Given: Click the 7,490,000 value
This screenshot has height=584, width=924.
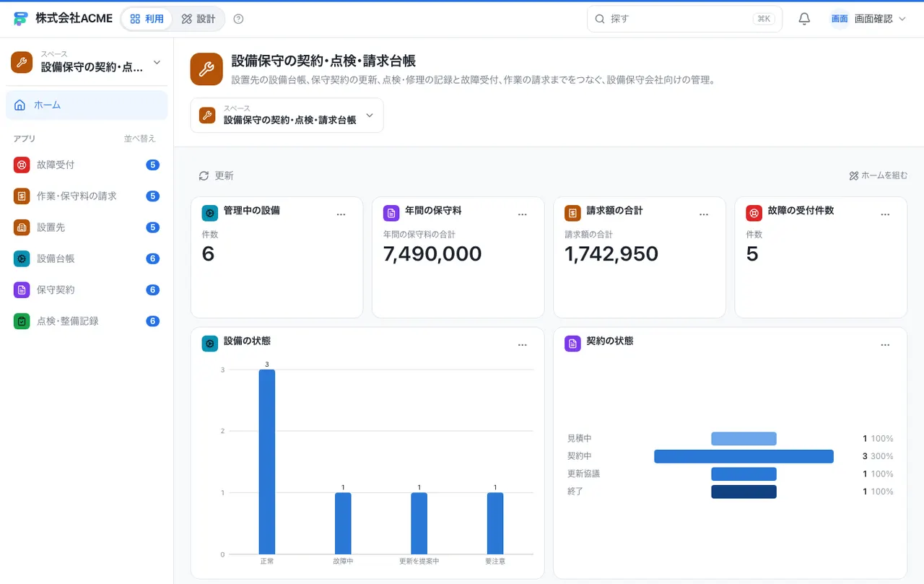Looking at the screenshot, I should pos(432,254).
